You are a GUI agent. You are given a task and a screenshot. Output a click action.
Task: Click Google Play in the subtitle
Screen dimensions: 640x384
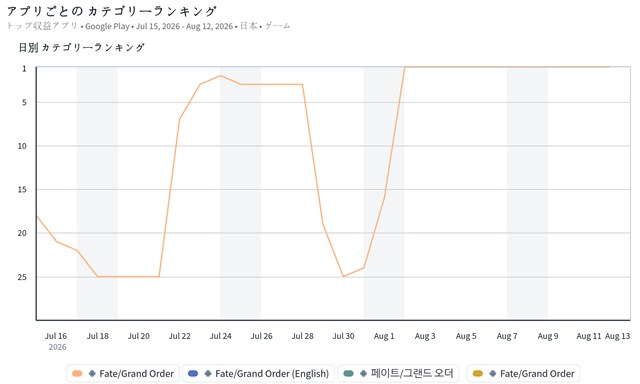(107, 26)
